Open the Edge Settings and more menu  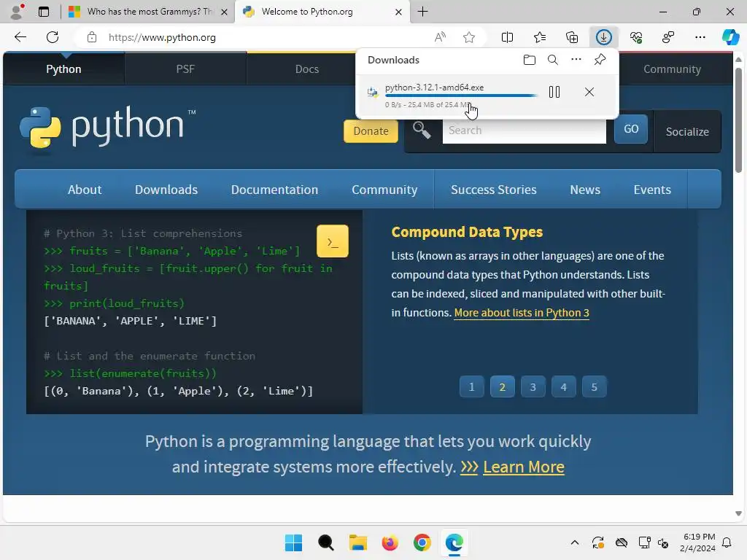click(x=700, y=37)
